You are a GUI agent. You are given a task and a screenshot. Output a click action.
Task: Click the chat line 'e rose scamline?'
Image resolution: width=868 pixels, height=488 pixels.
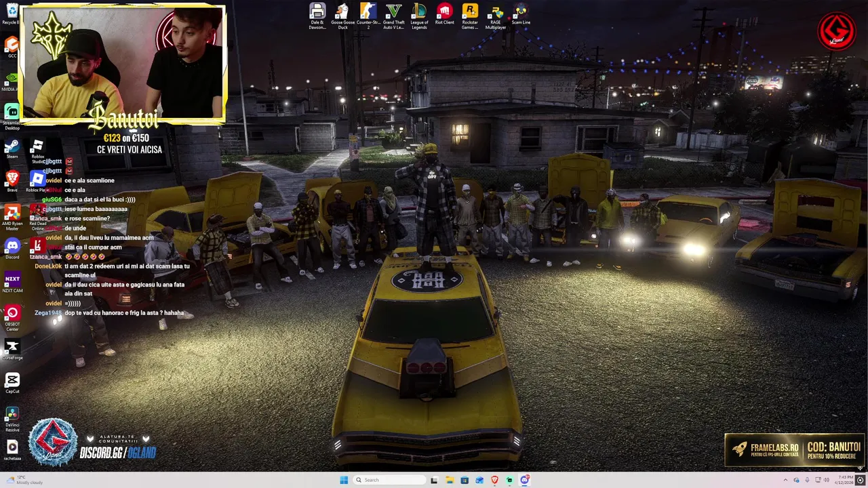87,218
